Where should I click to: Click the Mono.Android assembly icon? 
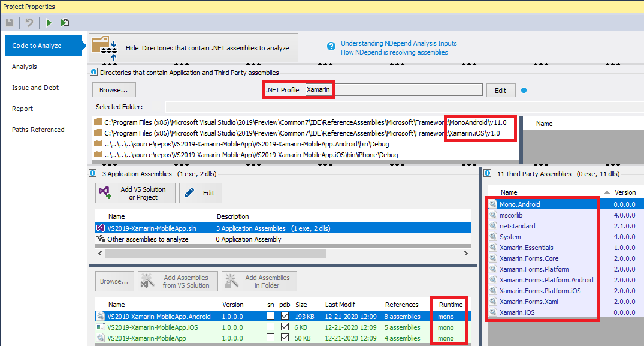pos(493,204)
